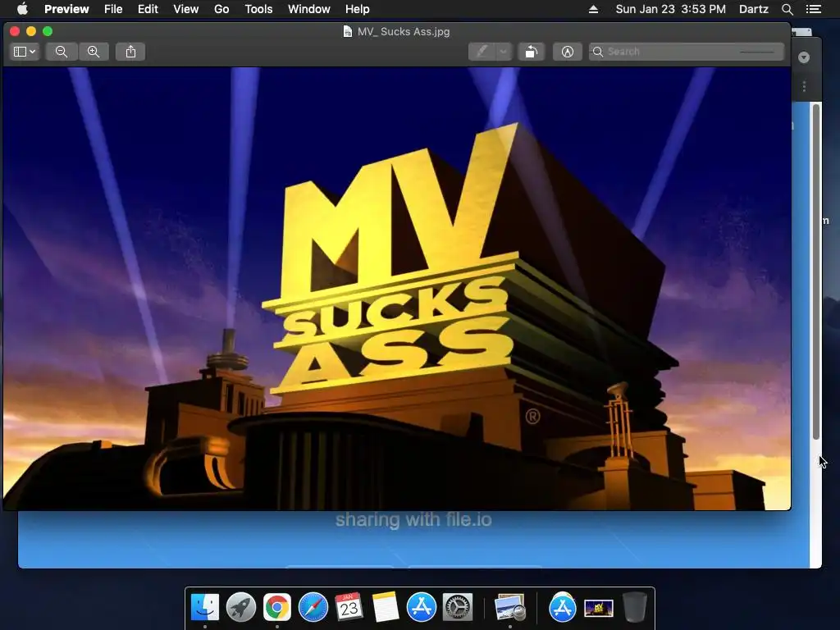Open the sidebar view dropdown in Preview
The height and width of the screenshot is (630, 840).
[x=25, y=52]
